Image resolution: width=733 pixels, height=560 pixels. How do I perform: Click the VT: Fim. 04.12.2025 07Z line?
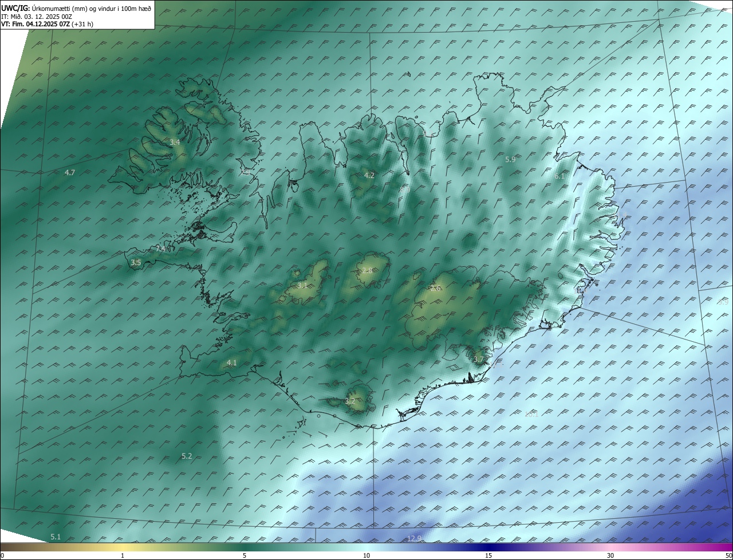(x=47, y=24)
